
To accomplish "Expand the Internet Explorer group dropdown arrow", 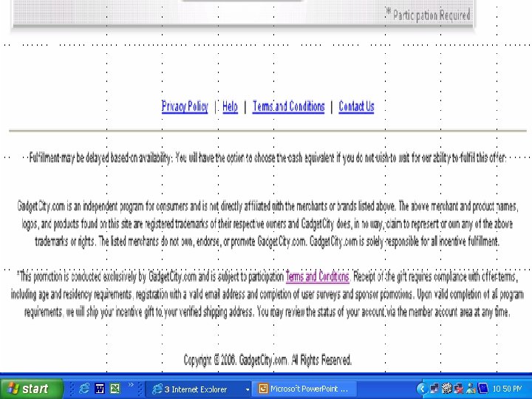I will click(248, 389).
